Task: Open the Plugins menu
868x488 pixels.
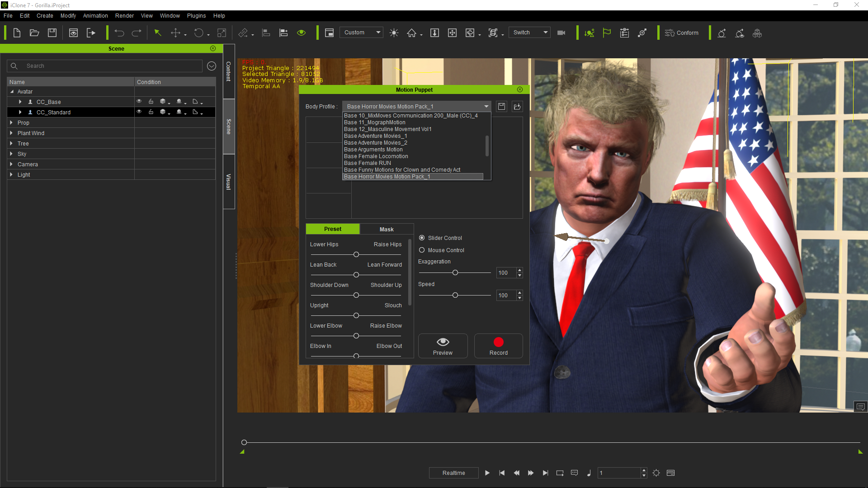Action: point(196,16)
